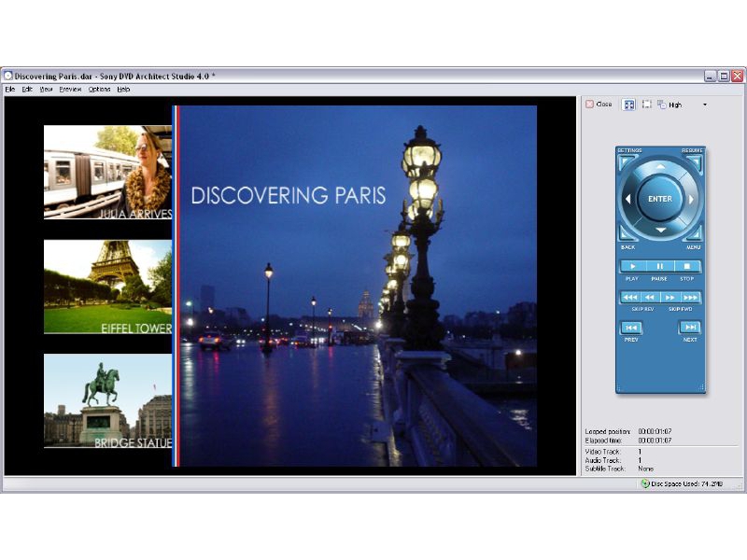Close the preview with the Close button
Screen dimensions: 747x560
599,105
